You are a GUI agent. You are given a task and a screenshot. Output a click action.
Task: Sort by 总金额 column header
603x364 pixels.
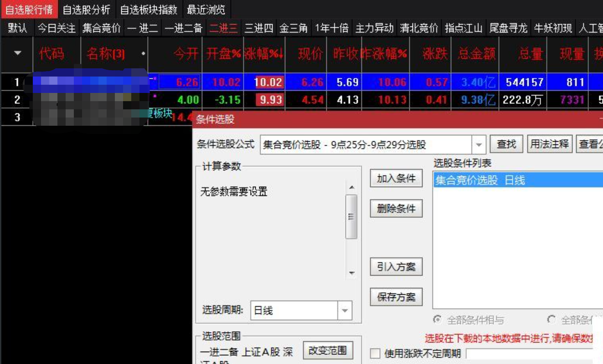[476, 54]
